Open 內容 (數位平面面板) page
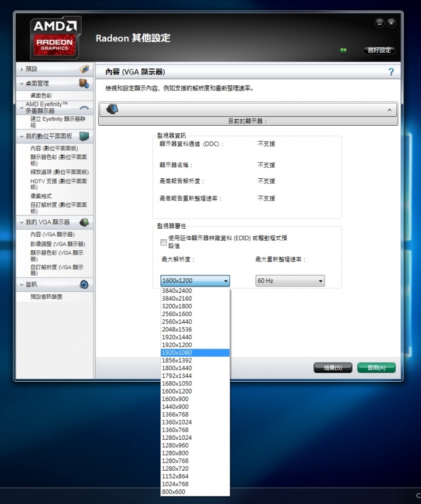 coord(54,148)
